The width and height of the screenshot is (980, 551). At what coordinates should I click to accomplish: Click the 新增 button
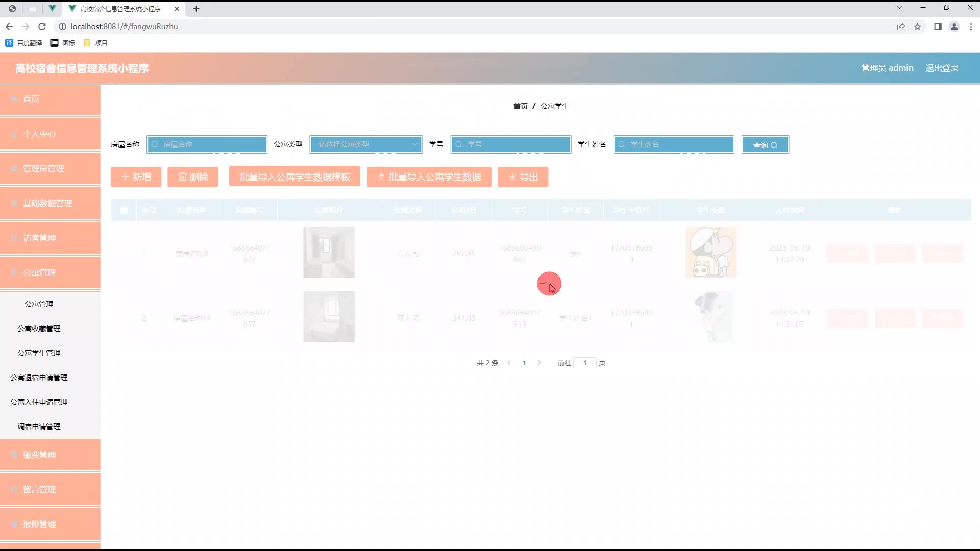(x=136, y=177)
